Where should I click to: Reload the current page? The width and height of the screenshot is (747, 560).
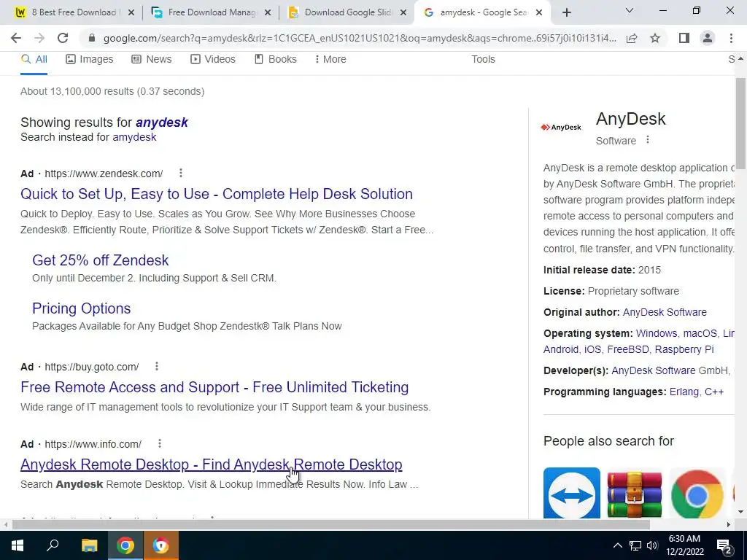pyautogui.click(x=63, y=38)
